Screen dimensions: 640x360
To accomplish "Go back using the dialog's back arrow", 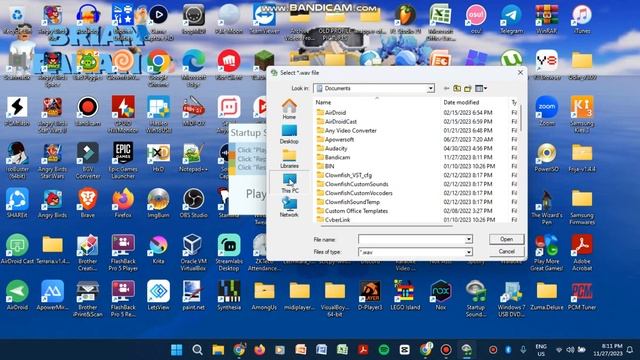I will pos(446,88).
